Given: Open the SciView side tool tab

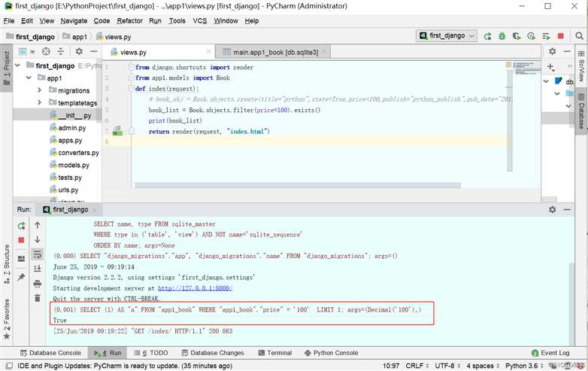Looking at the screenshot, I should [581, 66].
